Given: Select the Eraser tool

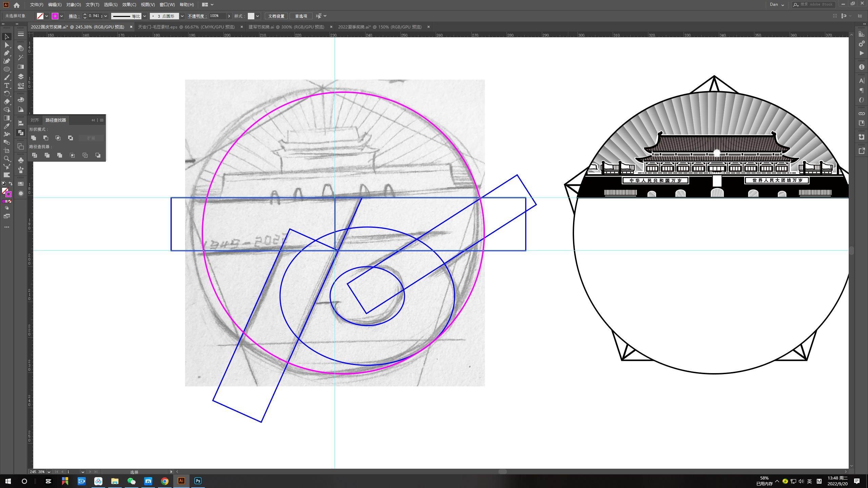Looking at the screenshot, I should coord(6,102).
